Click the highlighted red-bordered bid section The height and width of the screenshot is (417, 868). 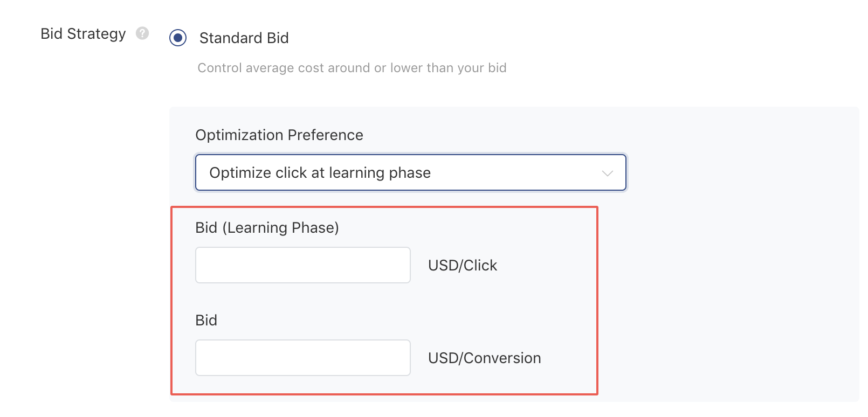coord(384,299)
